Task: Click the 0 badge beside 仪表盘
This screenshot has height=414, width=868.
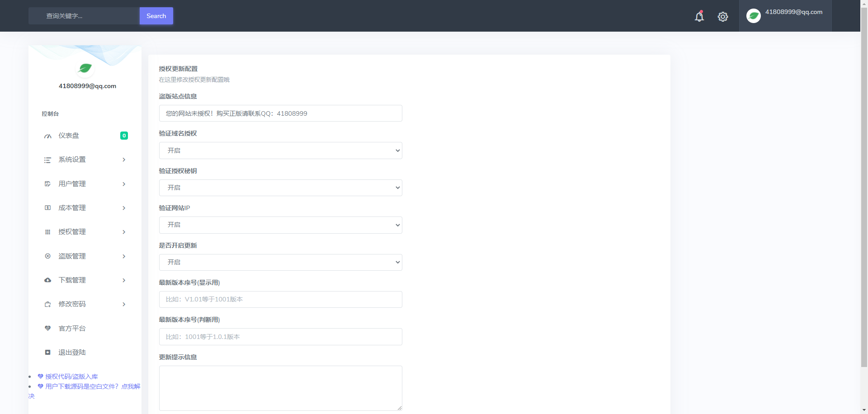Action: pyautogui.click(x=124, y=136)
